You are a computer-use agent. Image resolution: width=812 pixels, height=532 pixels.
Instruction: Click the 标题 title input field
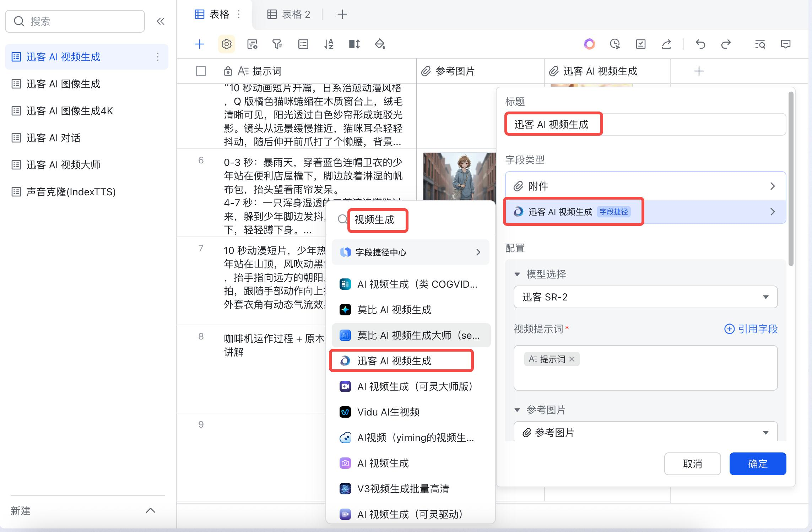pyautogui.click(x=645, y=124)
